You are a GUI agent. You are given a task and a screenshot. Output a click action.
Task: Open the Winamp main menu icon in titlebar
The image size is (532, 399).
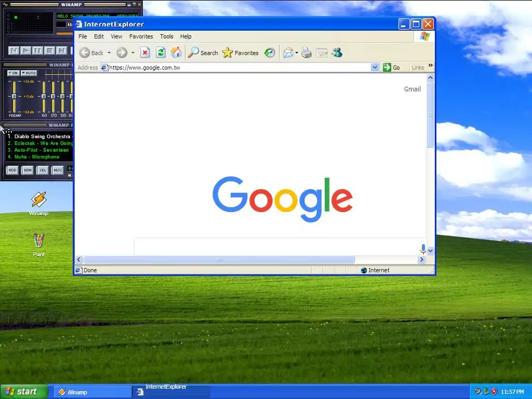coord(5,4)
